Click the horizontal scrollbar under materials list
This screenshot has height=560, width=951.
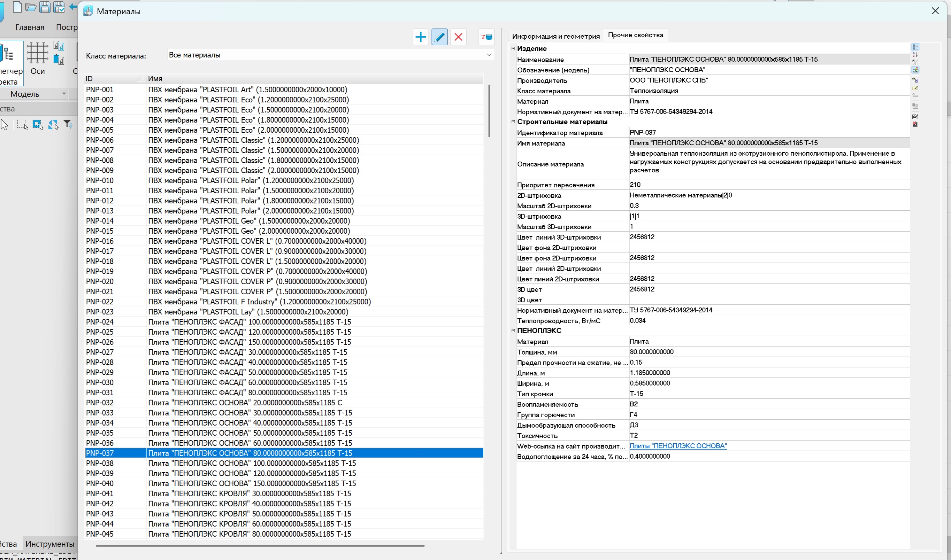pos(260,545)
